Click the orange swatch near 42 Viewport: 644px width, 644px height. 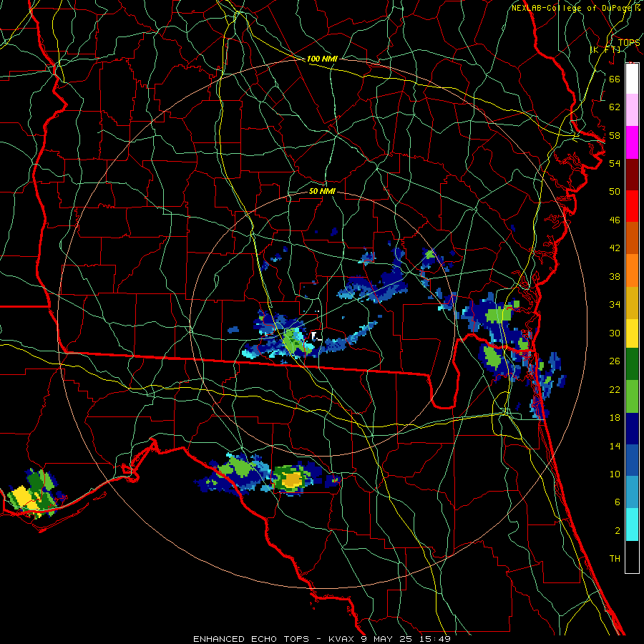pyautogui.click(x=632, y=270)
